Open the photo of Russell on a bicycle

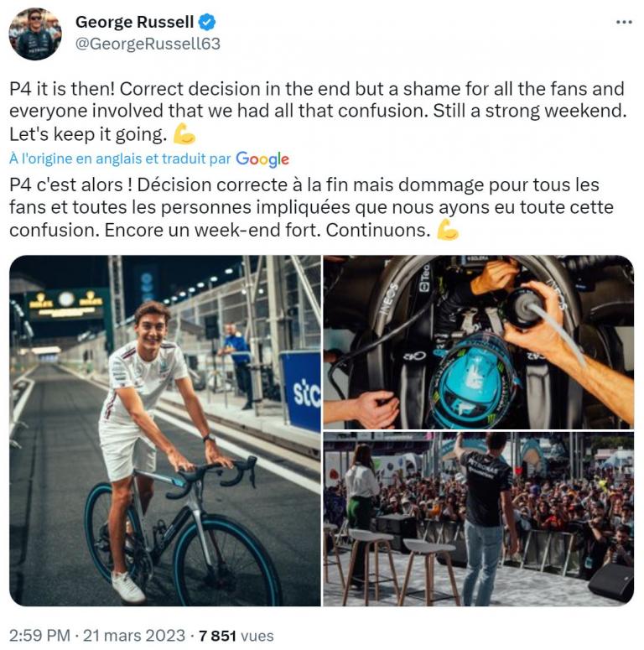pyautogui.click(x=165, y=430)
